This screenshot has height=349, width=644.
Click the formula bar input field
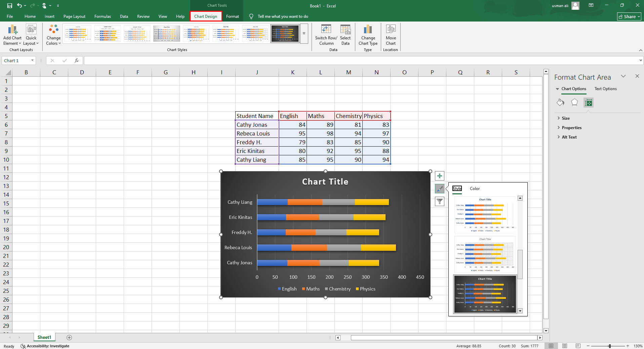coord(361,61)
